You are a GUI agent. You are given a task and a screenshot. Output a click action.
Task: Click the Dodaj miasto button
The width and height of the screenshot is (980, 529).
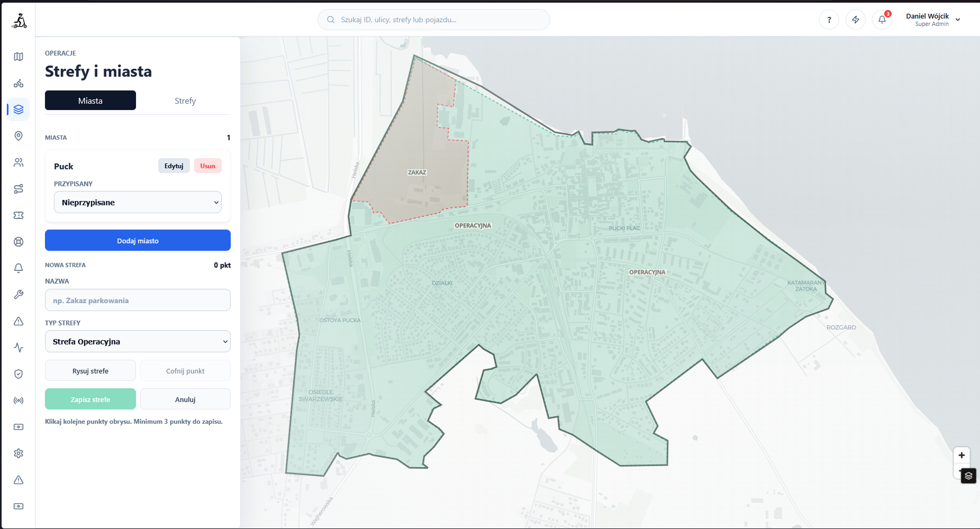(138, 240)
